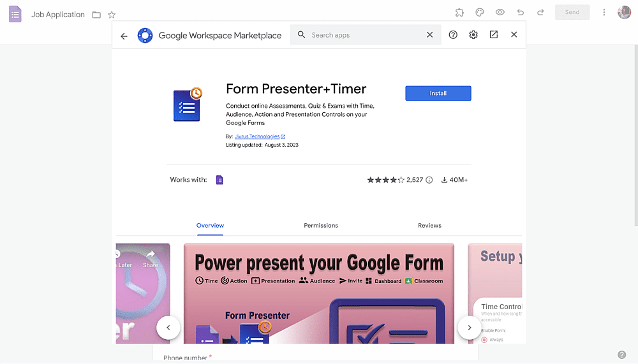638x364 pixels.
Task: Preview form with the eye icon
Action: point(500,12)
